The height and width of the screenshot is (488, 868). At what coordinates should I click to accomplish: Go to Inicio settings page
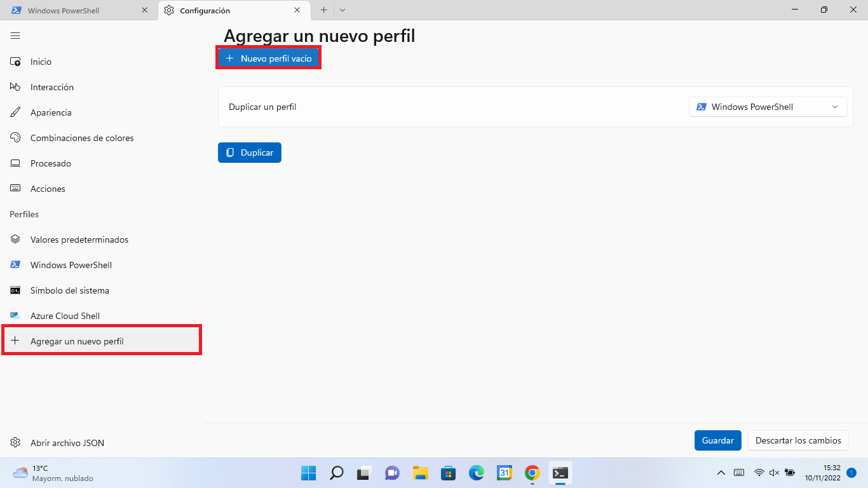[x=102, y=62]
